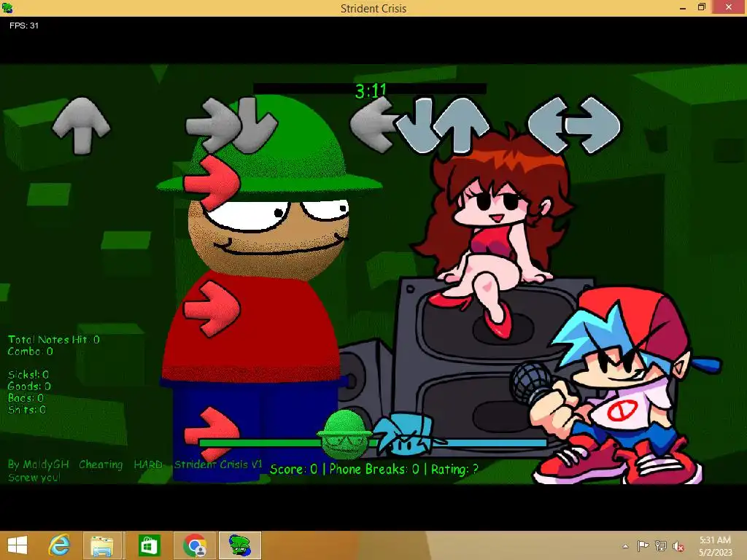Click the 'Rating: ?' text
The height and width of the screenshot is (560, 747).
point(455,469)
